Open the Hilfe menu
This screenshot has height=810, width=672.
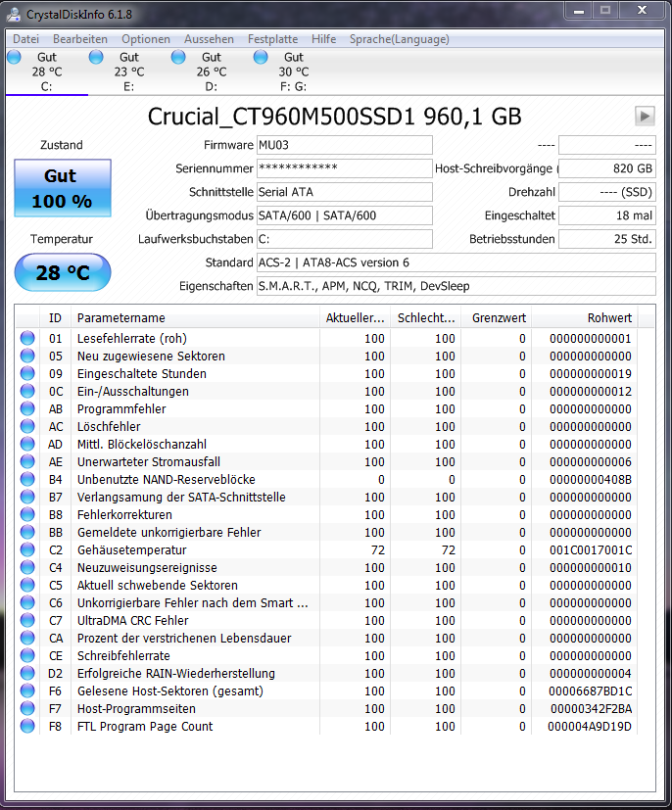point(324,39)
